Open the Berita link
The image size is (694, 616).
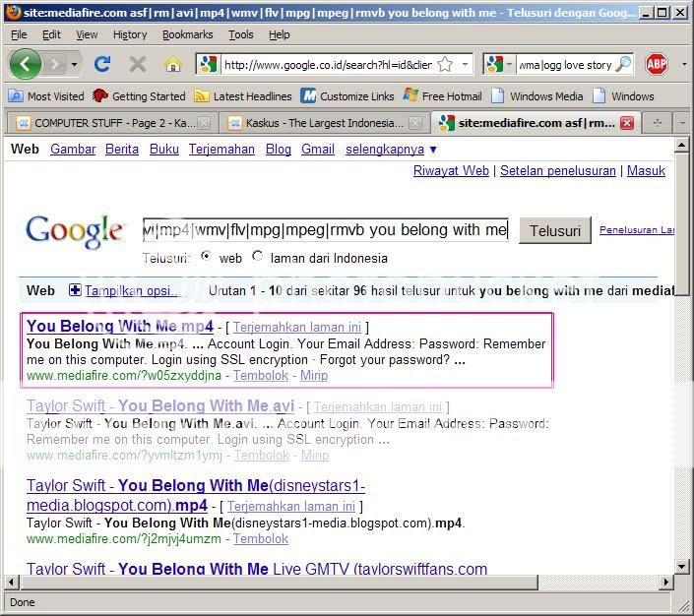click(x=122, y=150)
